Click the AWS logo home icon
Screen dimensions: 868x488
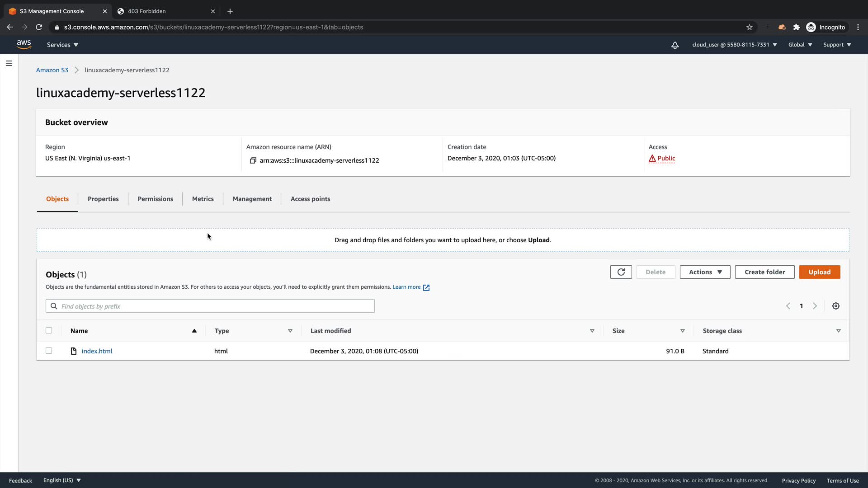(24, 44)
